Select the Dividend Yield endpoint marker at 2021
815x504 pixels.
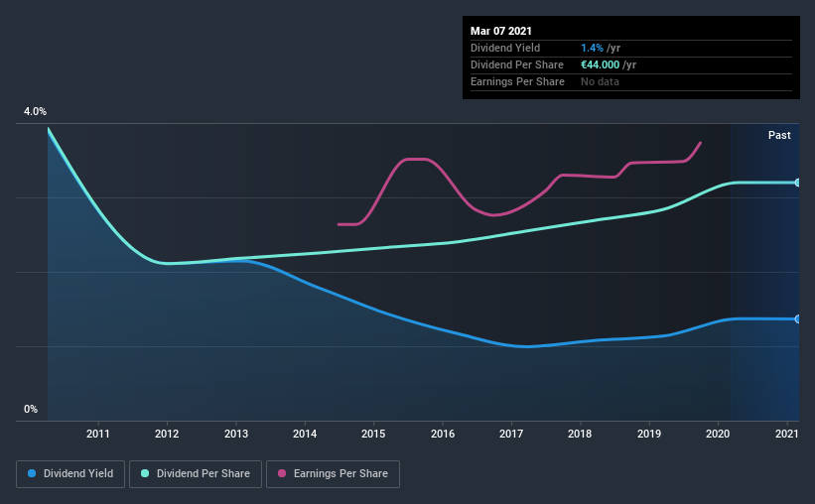[x=797, y=319]
